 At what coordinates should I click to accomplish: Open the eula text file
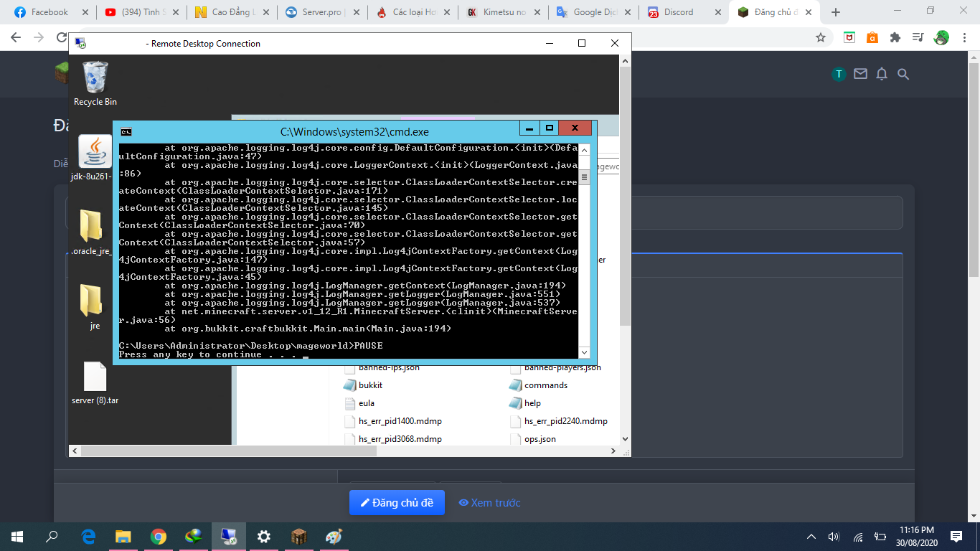tap(359, 403)
